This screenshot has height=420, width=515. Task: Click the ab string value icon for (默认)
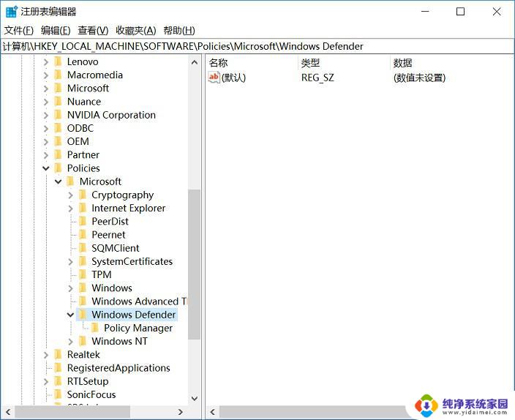pyautogui.click(x=214, y=78)
